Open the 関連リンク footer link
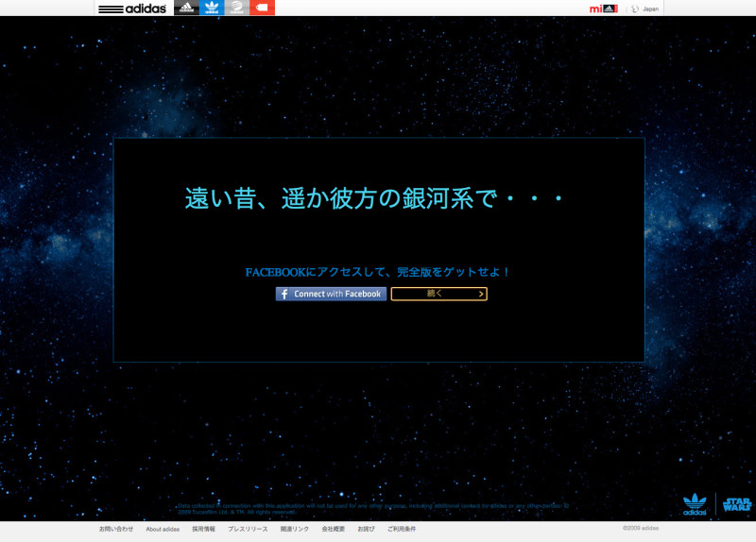This screenshot has width=756, height=542. (x=295, y=529)
